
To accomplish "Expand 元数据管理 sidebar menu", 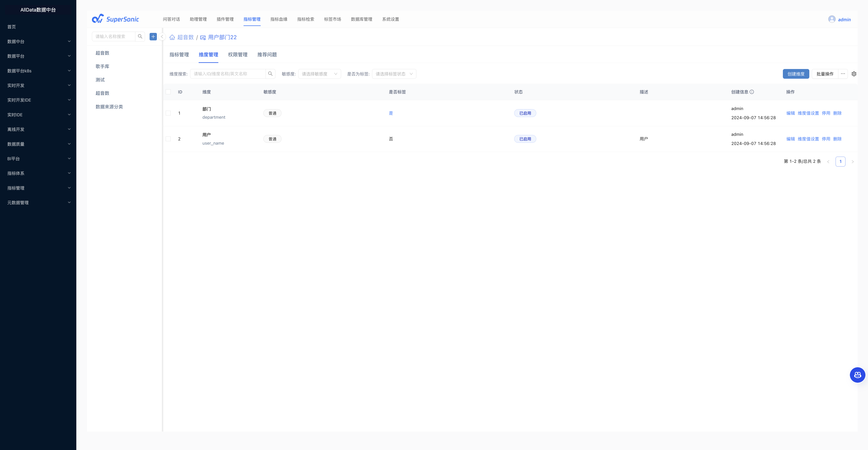I will (x=38, y=202).
